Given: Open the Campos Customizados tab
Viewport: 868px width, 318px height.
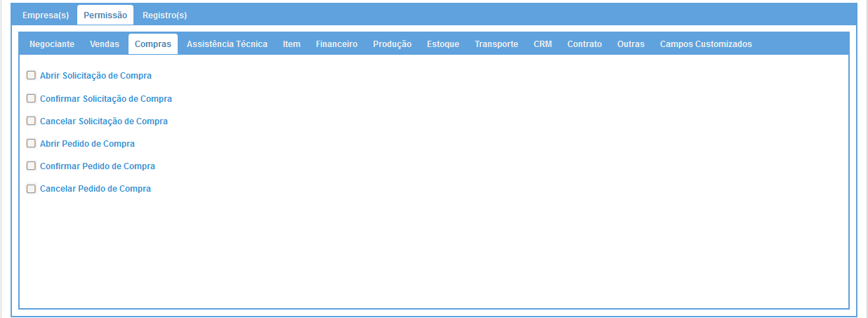Looking at the screenshot, I should (x=706, y=44).
